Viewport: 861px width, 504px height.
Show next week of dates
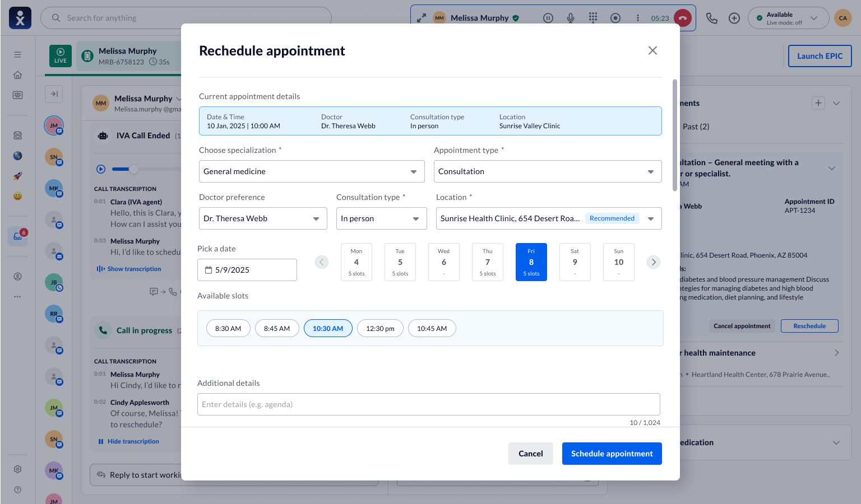click(x=654, y=262)
